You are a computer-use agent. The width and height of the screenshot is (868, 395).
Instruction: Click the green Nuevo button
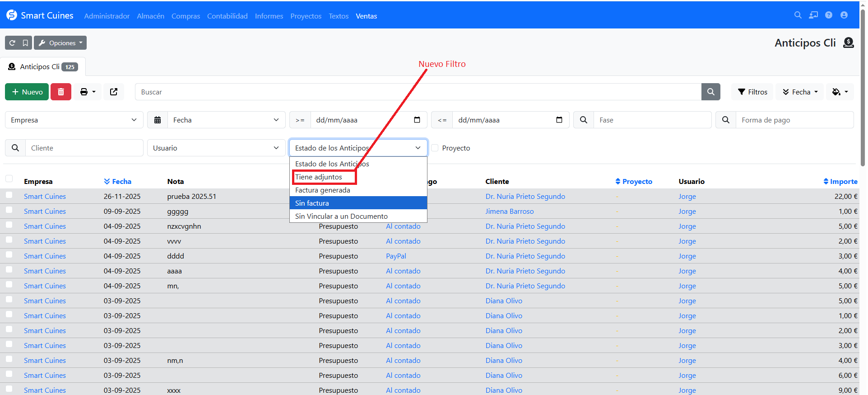27,92
